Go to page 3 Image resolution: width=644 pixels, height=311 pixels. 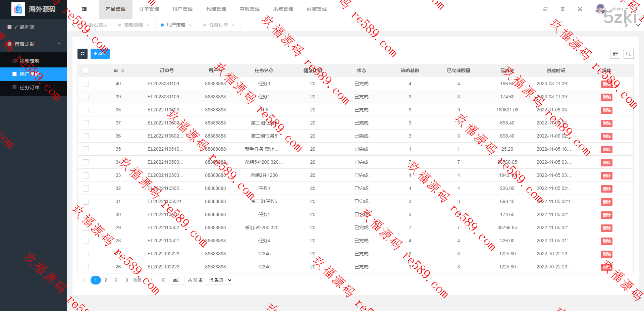coord(116,280)
